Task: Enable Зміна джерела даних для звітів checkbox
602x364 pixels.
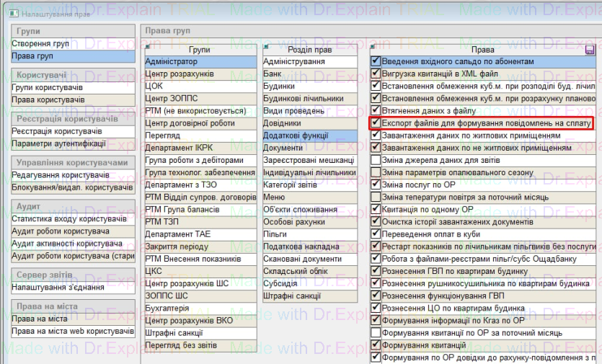Action: [x=376, y=160]
